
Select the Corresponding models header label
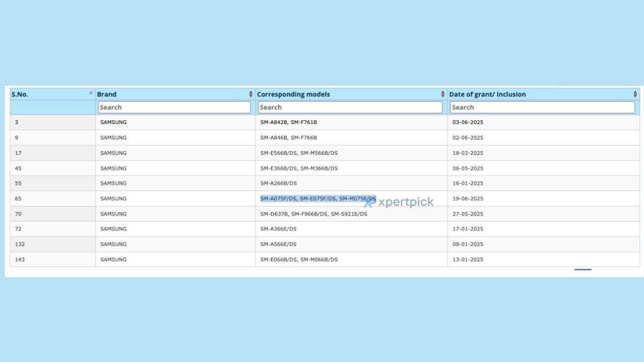point(293,94)
